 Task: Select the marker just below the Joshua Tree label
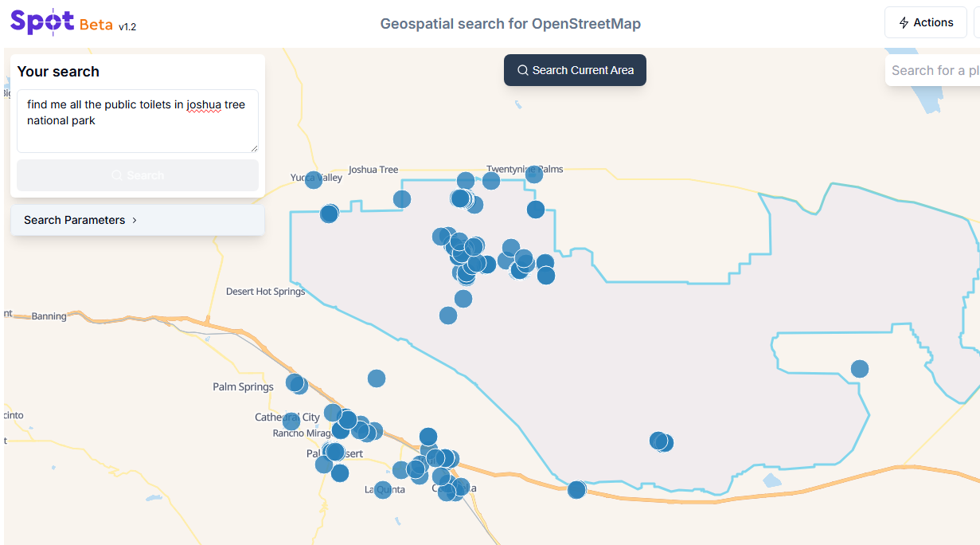pos(402,199)
